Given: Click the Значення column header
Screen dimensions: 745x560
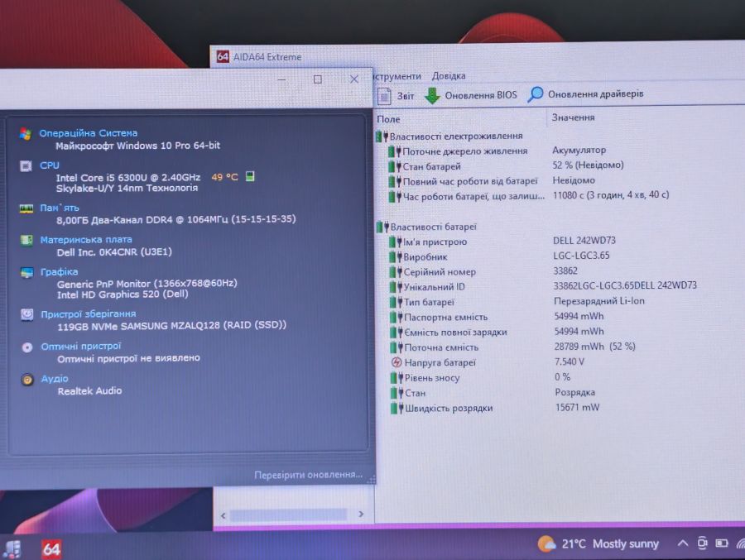Looking at the screenshot, I should click(x=573, y=117).
